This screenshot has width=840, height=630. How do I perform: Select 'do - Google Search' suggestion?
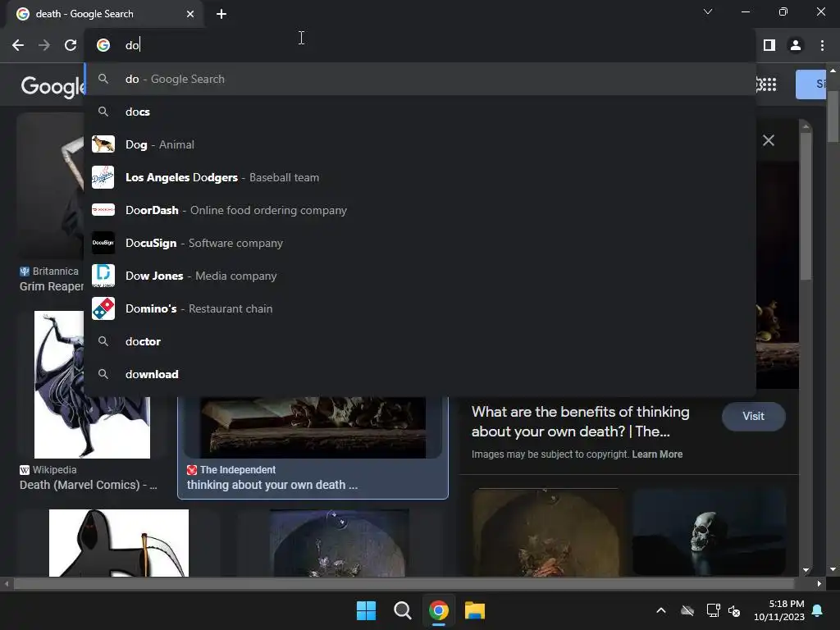pos(420,79)
